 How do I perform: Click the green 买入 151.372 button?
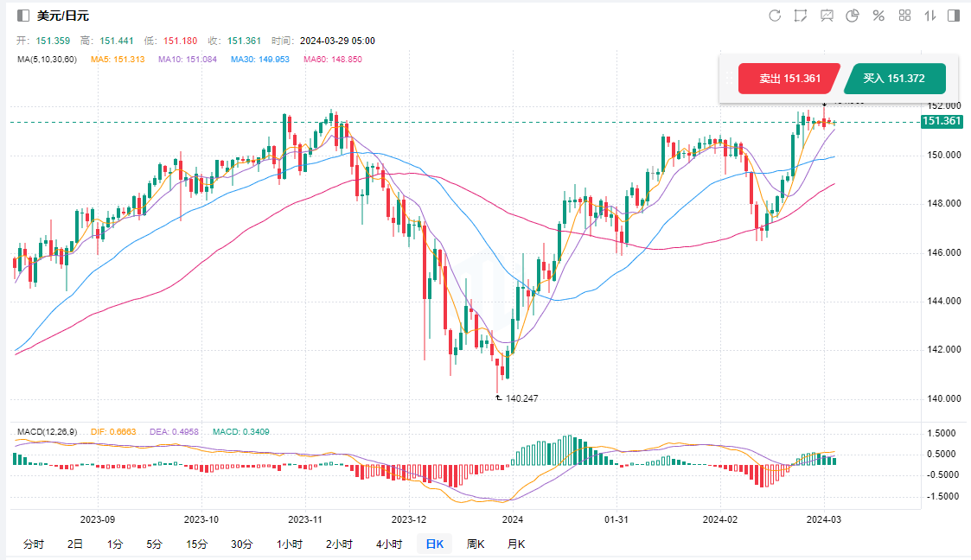coord(894,79)
